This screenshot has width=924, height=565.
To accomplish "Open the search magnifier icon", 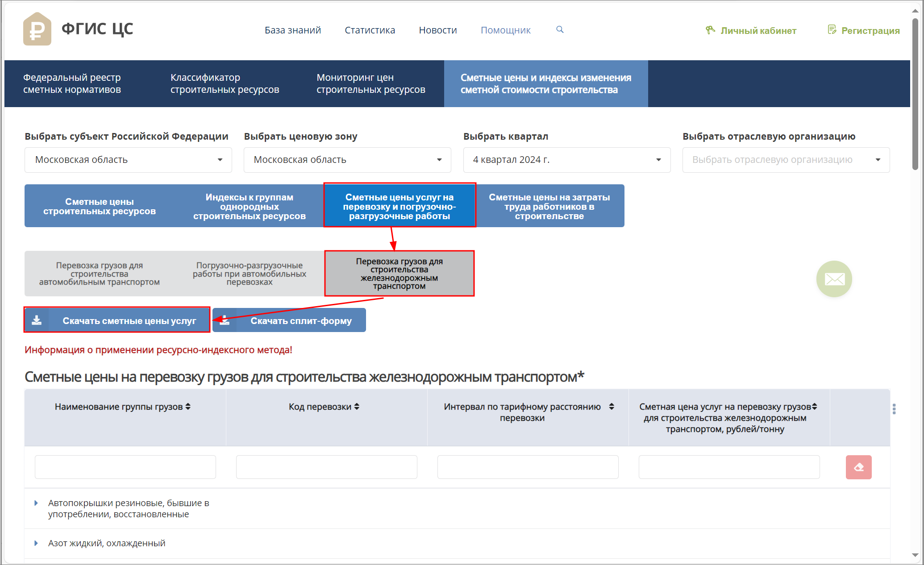I will coord(560,29).
